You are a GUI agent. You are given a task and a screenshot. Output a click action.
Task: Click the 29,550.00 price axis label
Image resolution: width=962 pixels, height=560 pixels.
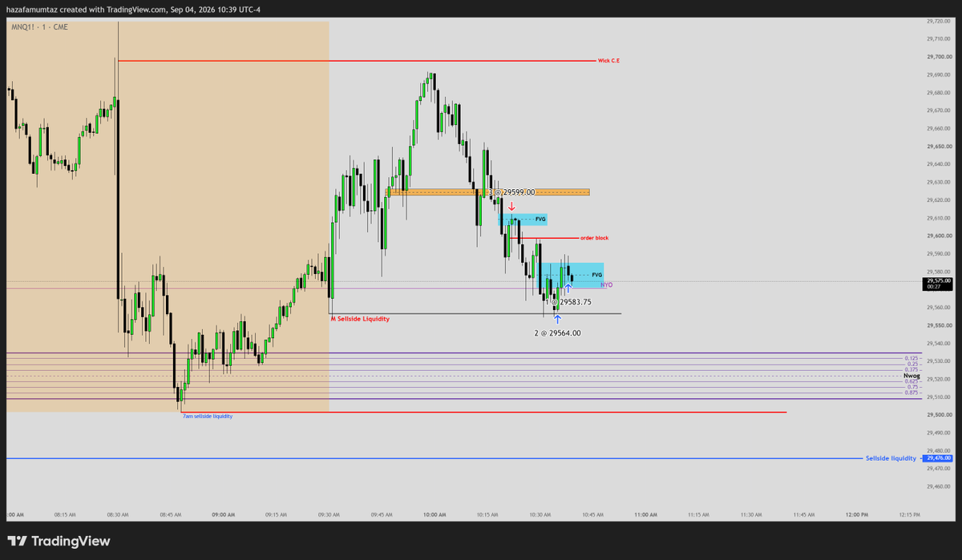pyautogui.click(x=938, y=325)
